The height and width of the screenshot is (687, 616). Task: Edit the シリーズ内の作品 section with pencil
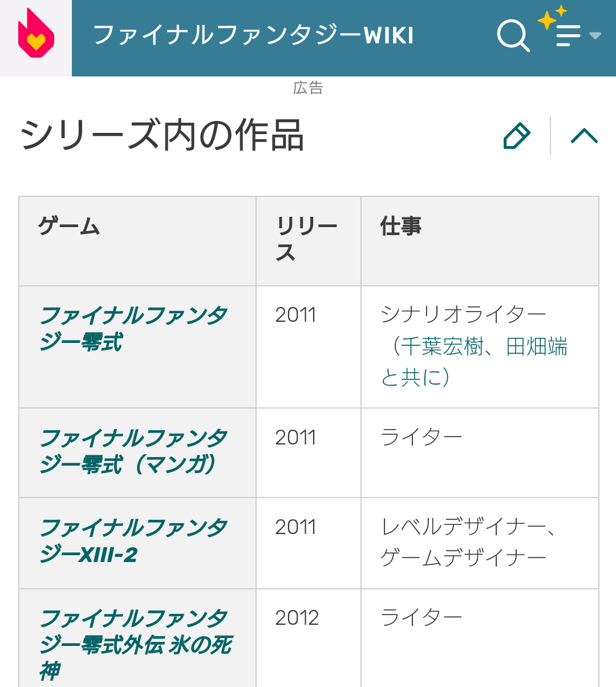(517, 136)
